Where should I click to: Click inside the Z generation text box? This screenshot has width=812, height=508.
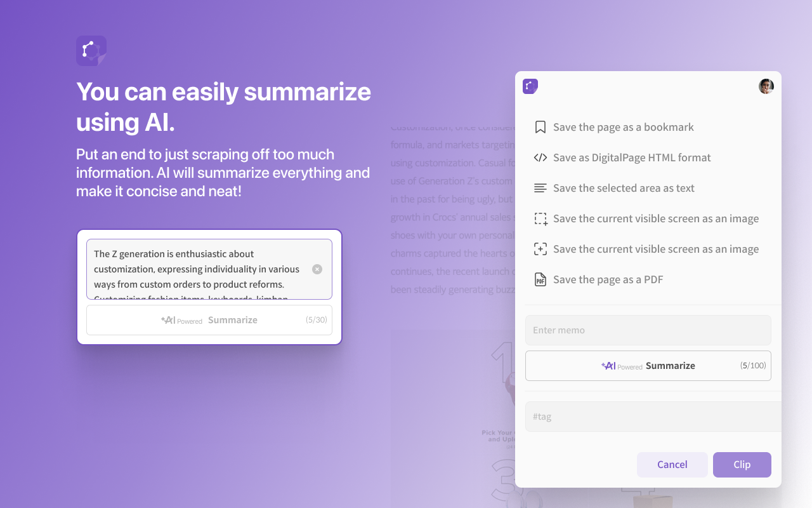click(197, 269)
